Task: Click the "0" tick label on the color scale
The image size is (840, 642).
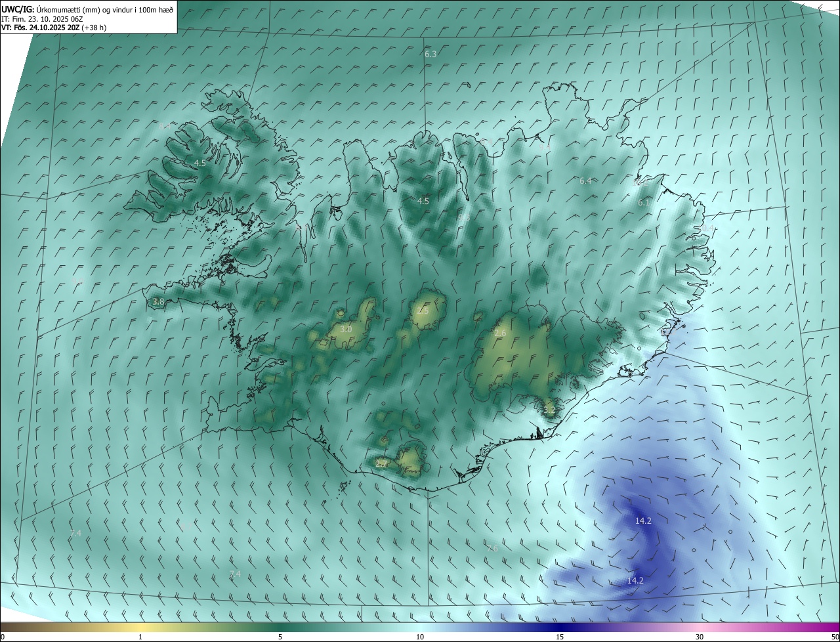Action: (3, 637)
